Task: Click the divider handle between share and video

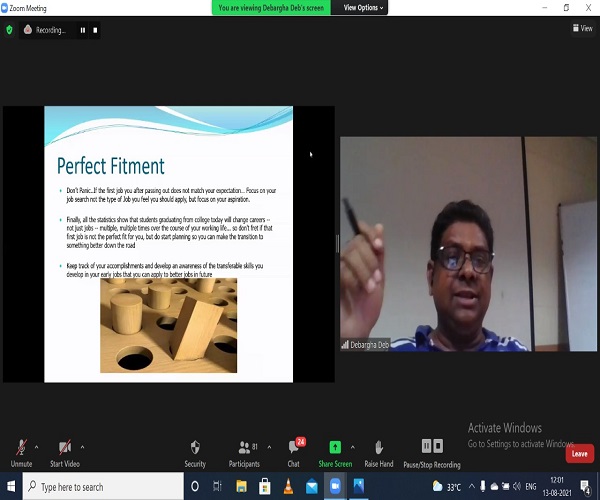Action: 338,244
